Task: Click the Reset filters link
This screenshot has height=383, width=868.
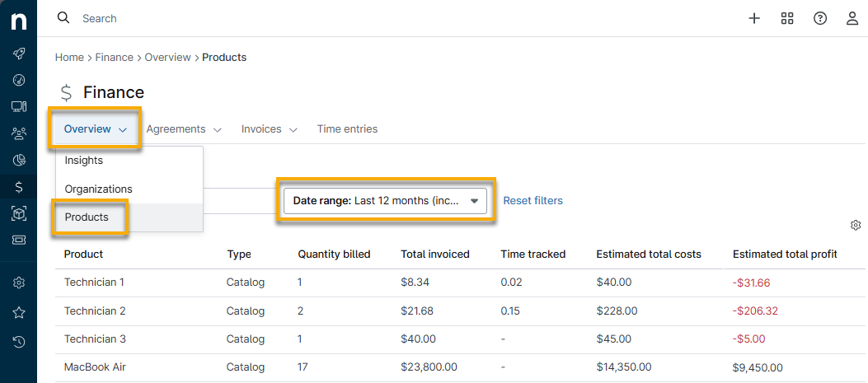Action: tap(533, 201)
